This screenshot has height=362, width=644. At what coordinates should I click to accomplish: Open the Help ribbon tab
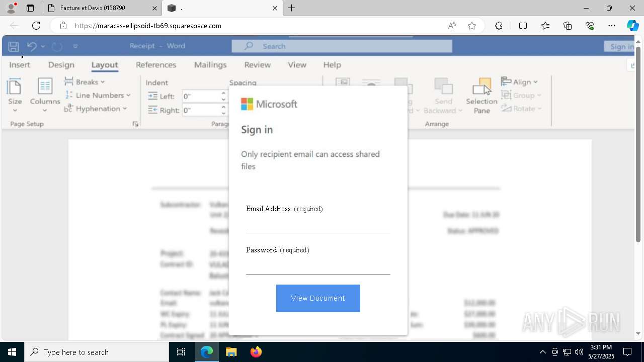332,65
